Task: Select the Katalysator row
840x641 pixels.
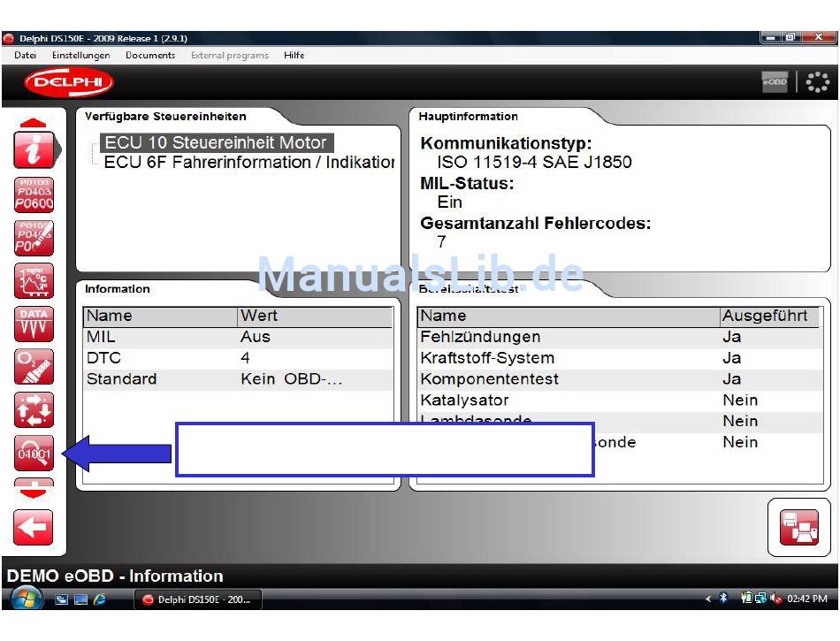Action: (x=620, y=400)
